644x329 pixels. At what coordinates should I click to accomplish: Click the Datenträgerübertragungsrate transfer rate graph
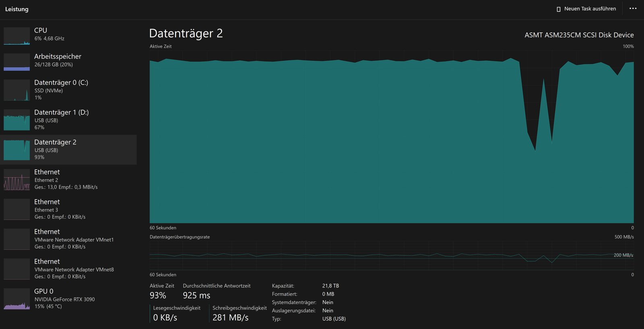pos(392,255)
